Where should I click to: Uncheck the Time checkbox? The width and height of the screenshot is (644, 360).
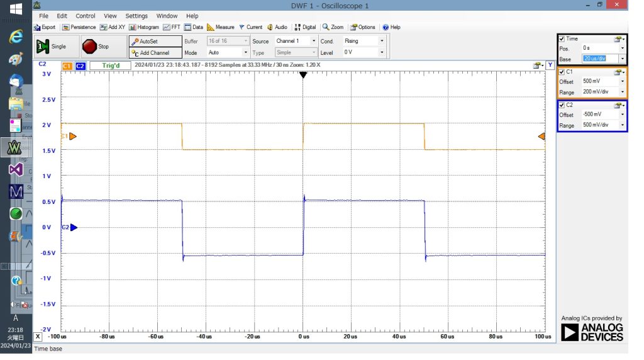click(562, 39)
